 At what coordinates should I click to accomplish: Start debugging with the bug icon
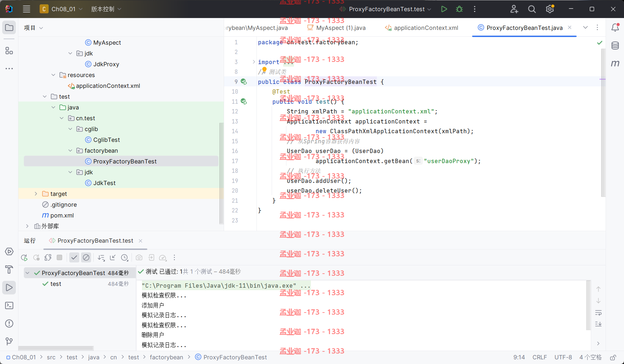pyautogui.click(x=459, y=9)
